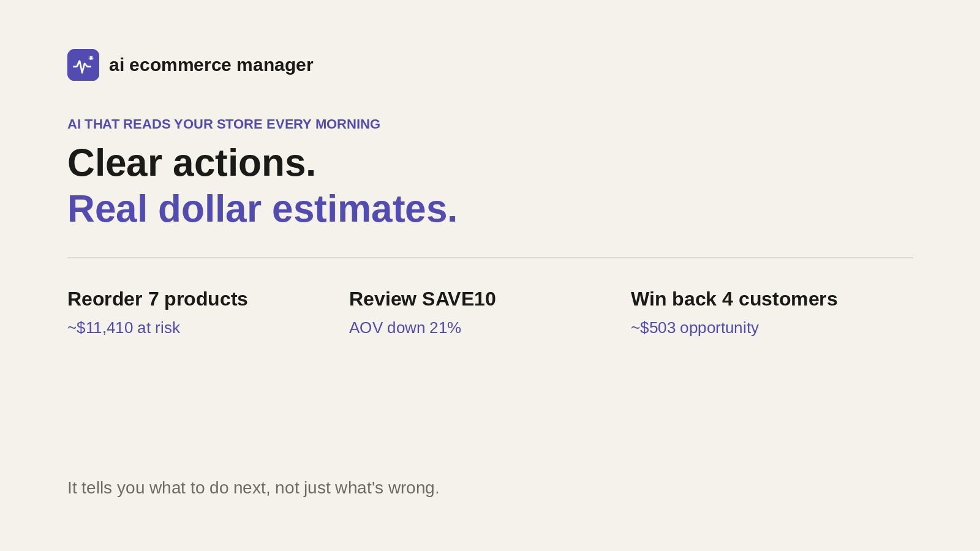This screenshot has height=551, width=980.
Task: Click the 'AOV down 21%' metric
Action: pos(405,328)
